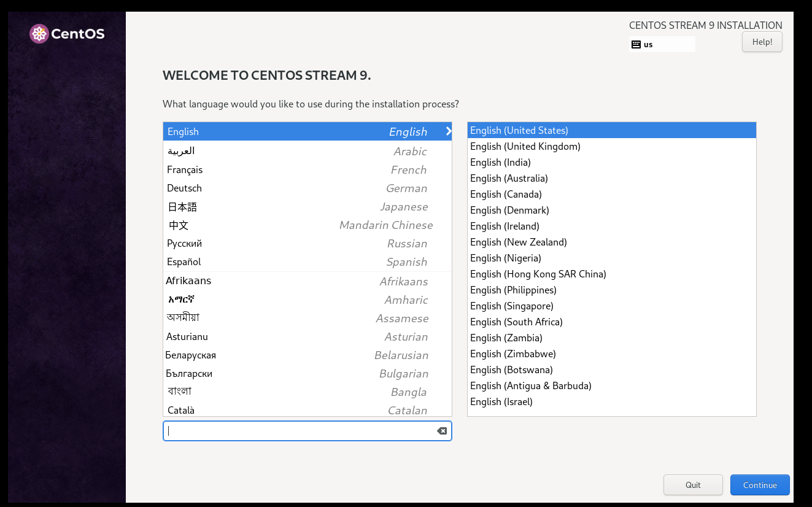Select English (New Zealand) locale
Image resolution: width=812 pixels, height=507 pixels.
[612, 242]
